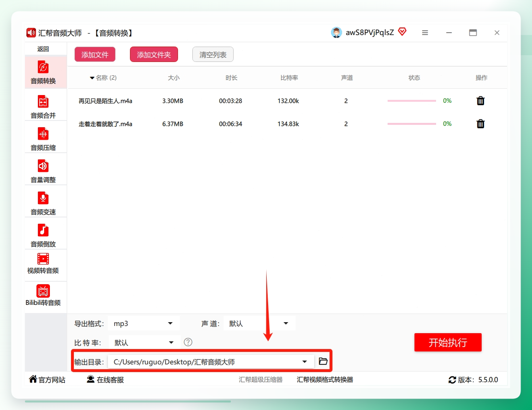532x410 pixels.
Task: Click the 大小 column header
Action: click(x=174, y=78)
